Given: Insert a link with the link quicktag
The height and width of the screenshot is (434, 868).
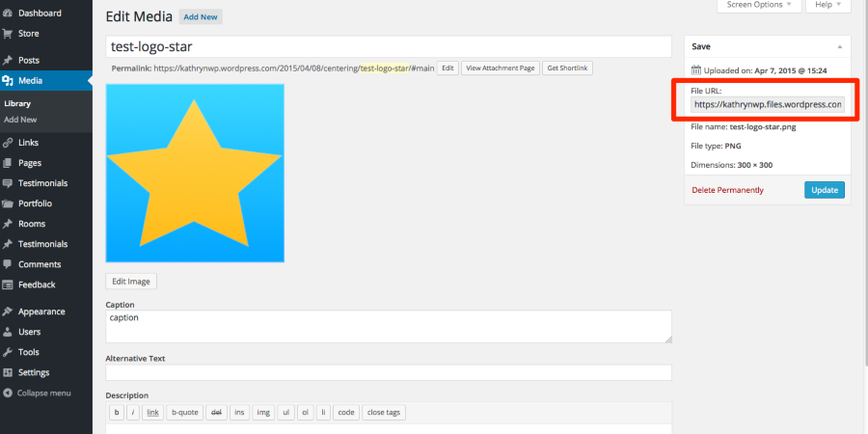Looking at the screenshot, I should click(x=152, y=413).
